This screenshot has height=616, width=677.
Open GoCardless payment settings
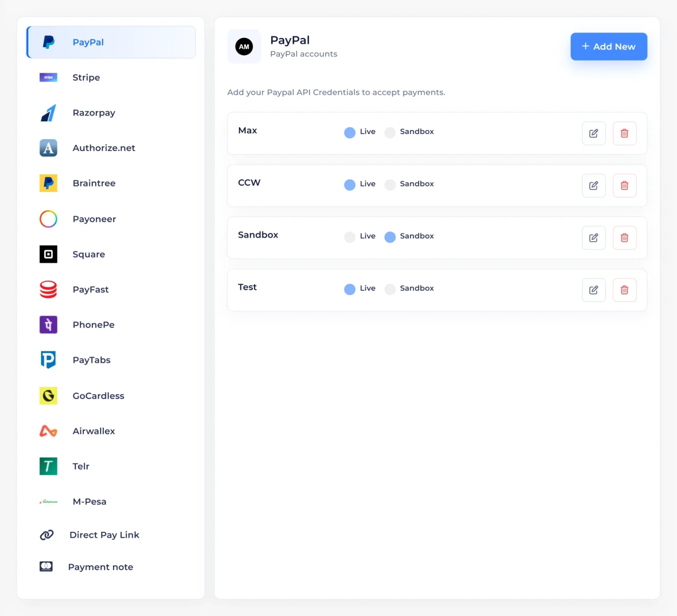111,396
